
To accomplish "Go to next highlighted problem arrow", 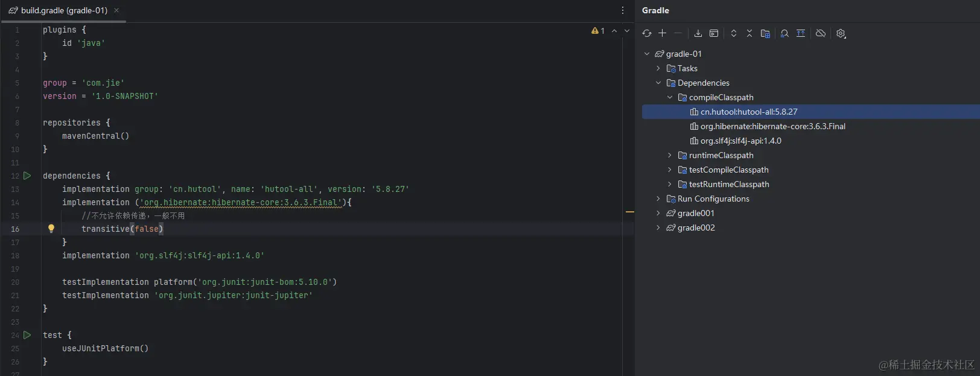I will coord(627,31).
